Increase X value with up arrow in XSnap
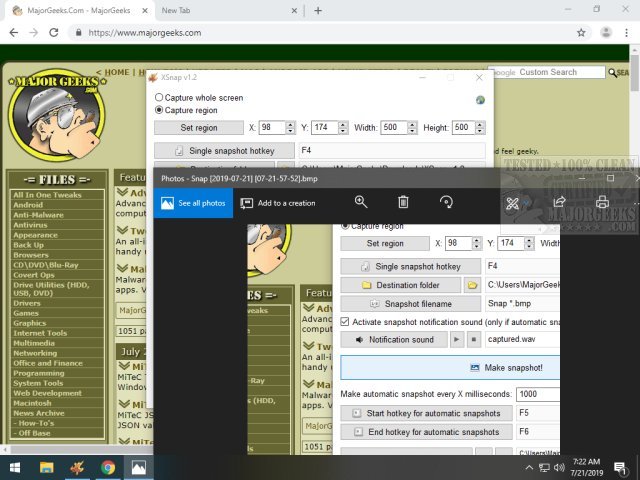640x480 pixels. [290, 124]
